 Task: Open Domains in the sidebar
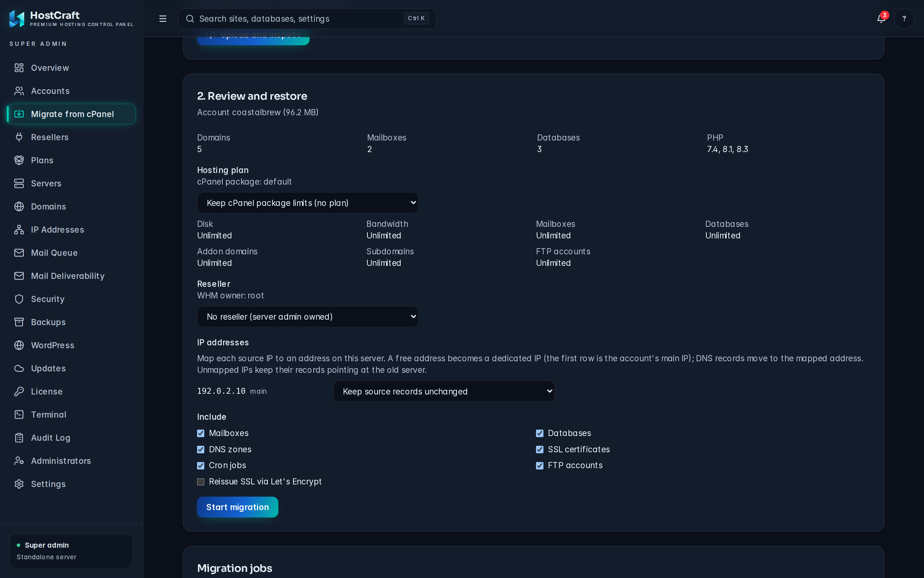point(71,206)
